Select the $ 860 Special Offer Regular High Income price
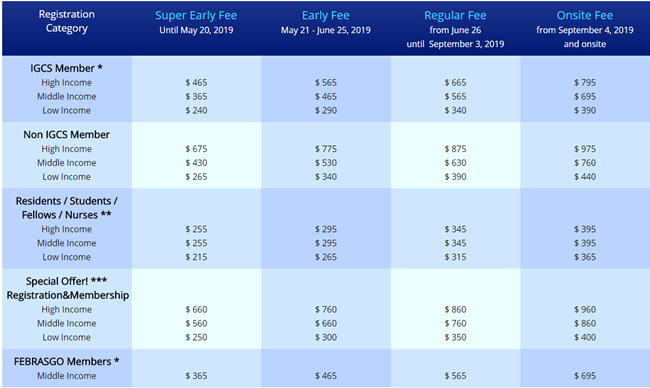The width and height of the screenshot is (650, 388). coord(455,310)
